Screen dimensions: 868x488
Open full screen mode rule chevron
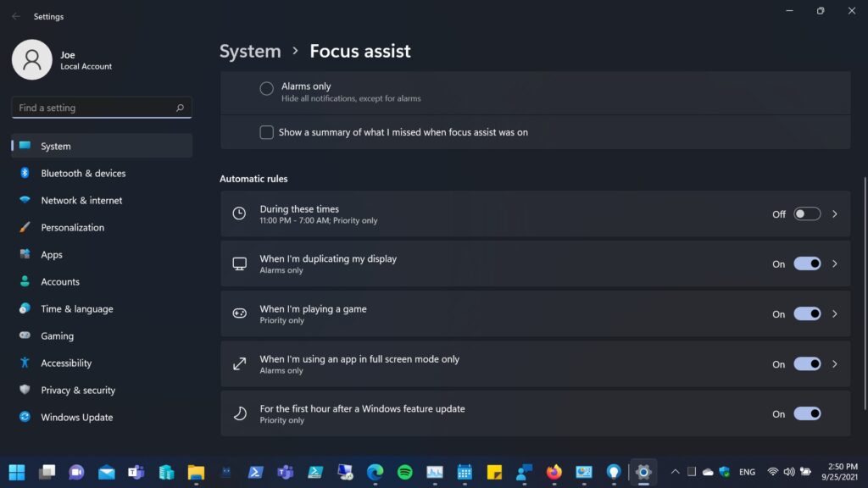tap(835, 363)
